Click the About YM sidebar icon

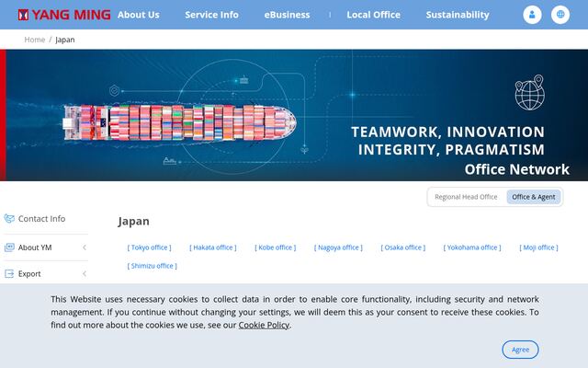[9, 247]
